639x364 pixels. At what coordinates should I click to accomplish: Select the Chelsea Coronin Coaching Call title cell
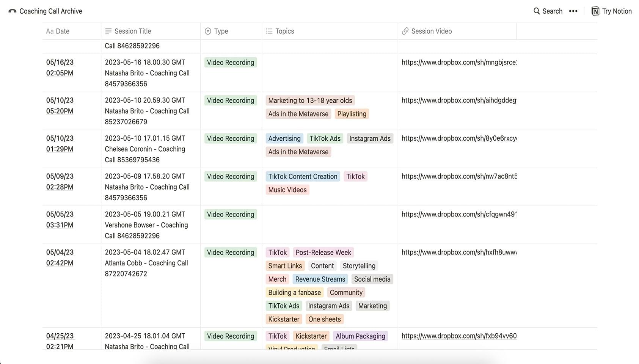[151, 149]
